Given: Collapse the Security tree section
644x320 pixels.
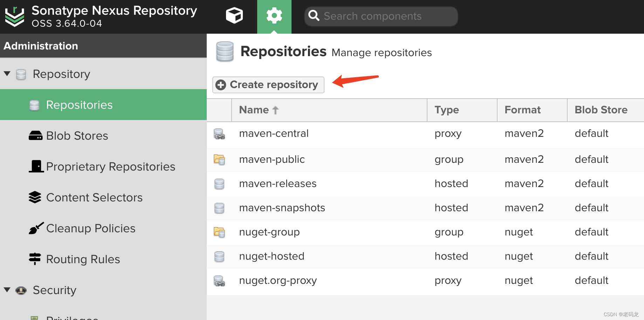Looking at the screenshot, I should point(7,290).
